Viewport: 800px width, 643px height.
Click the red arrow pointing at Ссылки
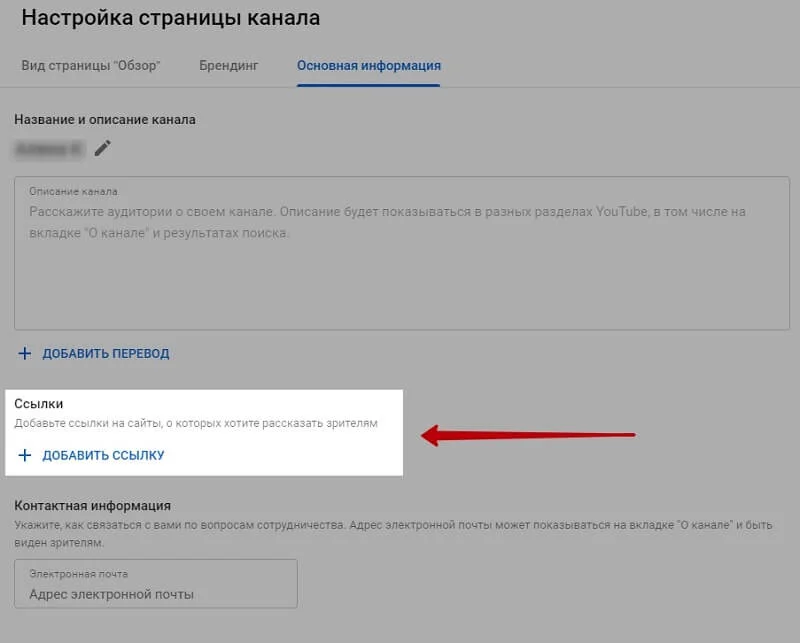[528, 435]
